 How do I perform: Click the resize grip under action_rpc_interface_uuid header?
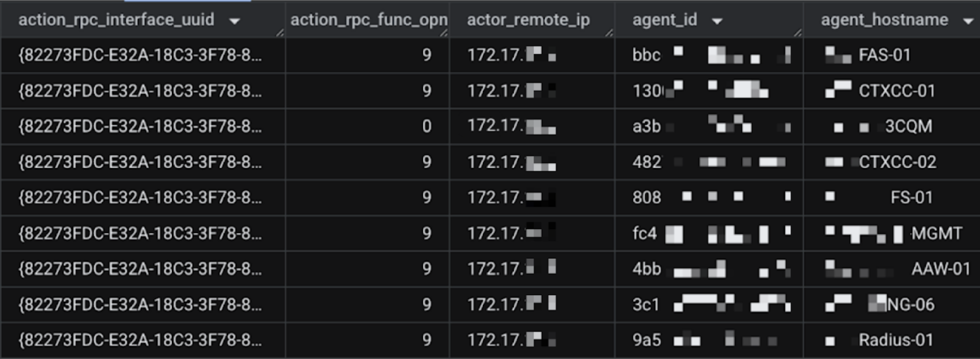tap(280, 33)
